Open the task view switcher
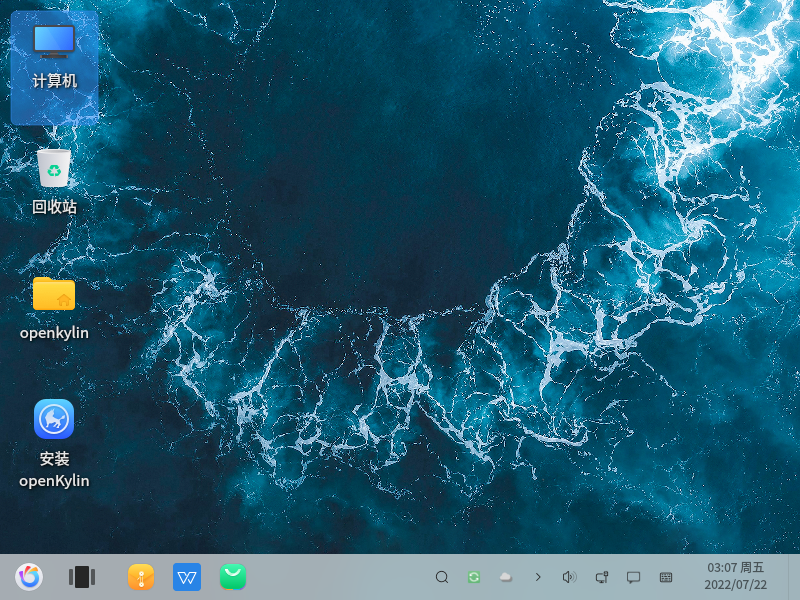Viewport: 800px width, 600px height. 82,577
